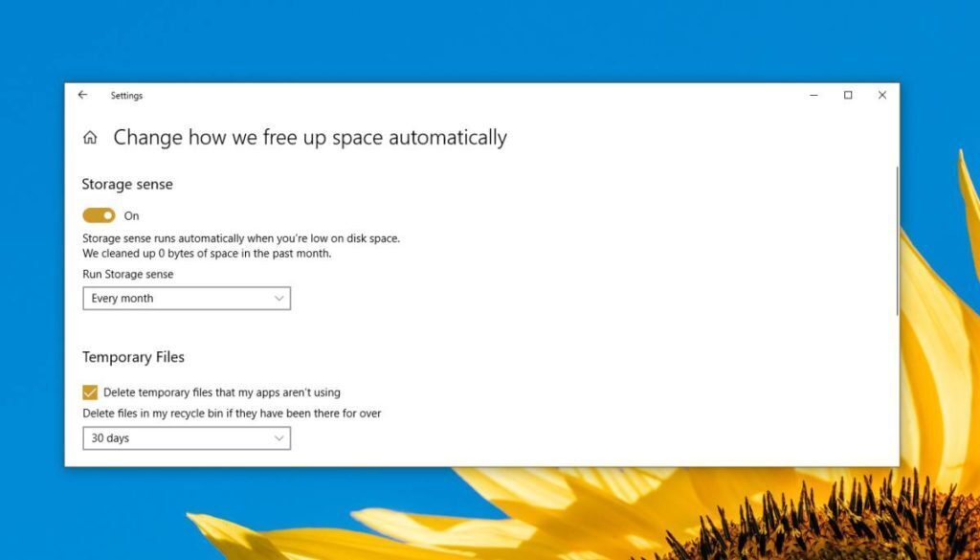Image resolution: width=980 pixels, height=560 pixels.
Task: Select the Temporary Files section heading
Action: pos(133,356)
